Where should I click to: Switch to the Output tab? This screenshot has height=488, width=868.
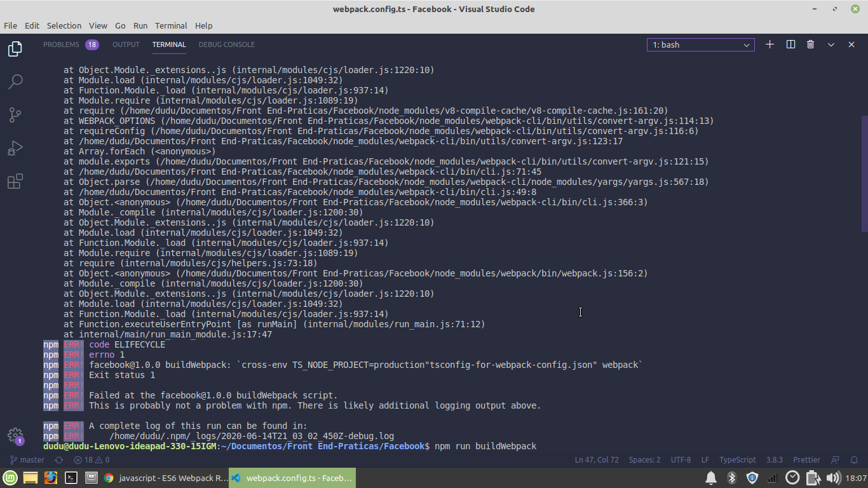tap(126, 44)
